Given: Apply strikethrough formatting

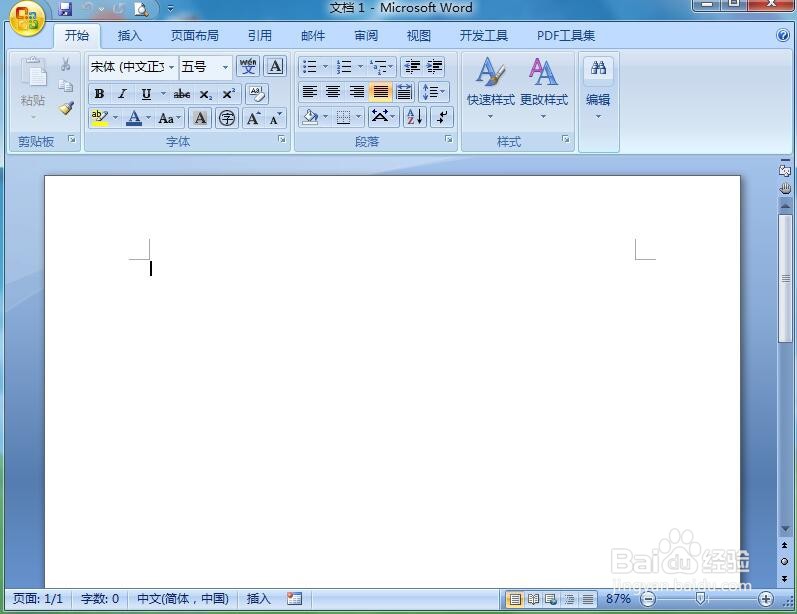Looking at the screenshot, I should 181,94.
